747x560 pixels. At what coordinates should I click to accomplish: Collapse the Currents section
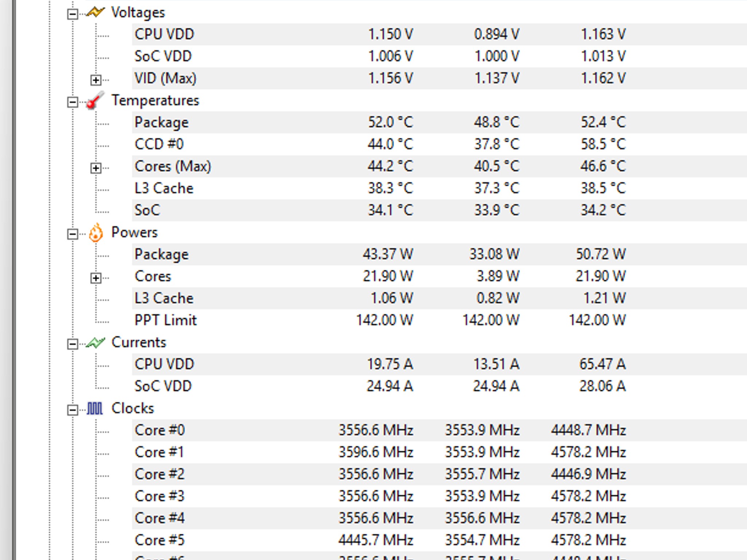click(73, 344)
